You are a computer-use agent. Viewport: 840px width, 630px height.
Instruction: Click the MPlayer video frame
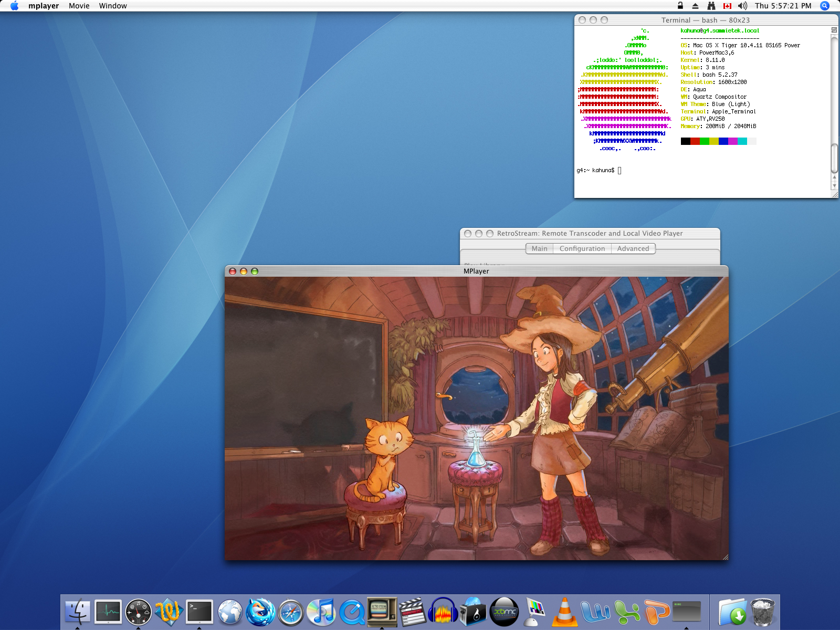pyautogui.click(x=477, y=418)
